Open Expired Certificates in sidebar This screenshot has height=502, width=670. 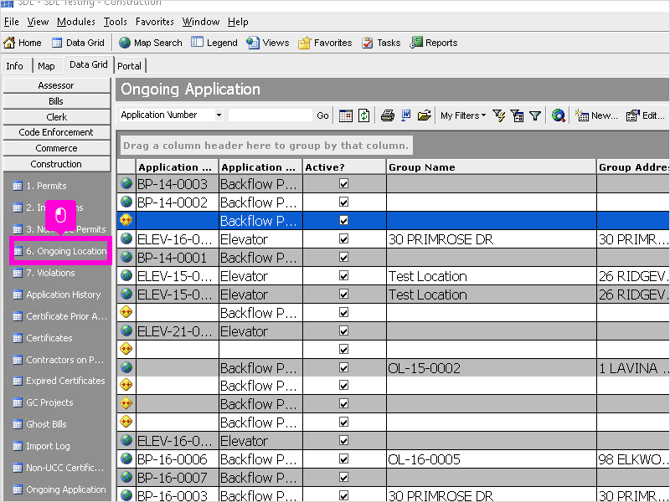click(x=59, y=381)
